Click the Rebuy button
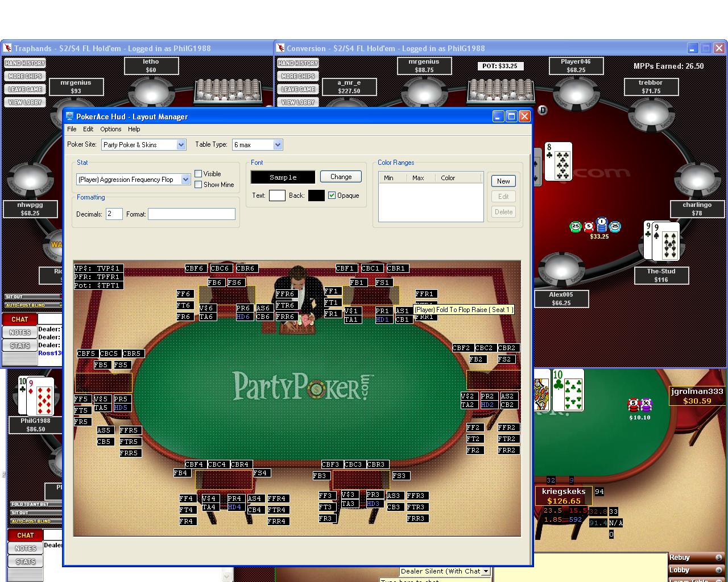728x582 pixels. (x=697, y=558)
